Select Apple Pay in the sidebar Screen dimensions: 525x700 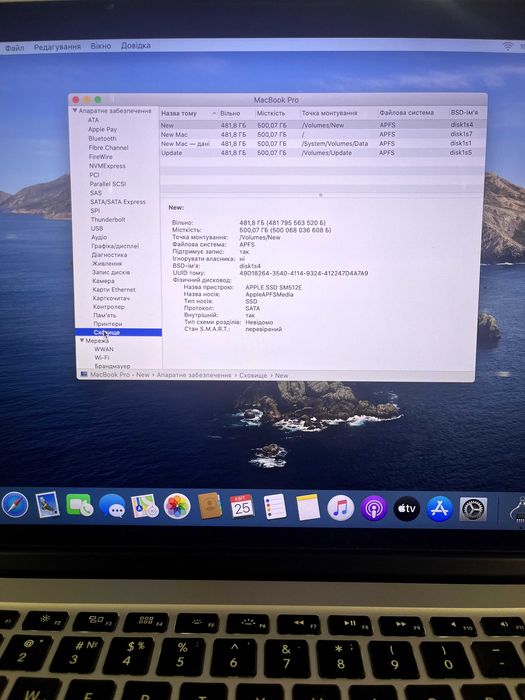click(102, 129)
